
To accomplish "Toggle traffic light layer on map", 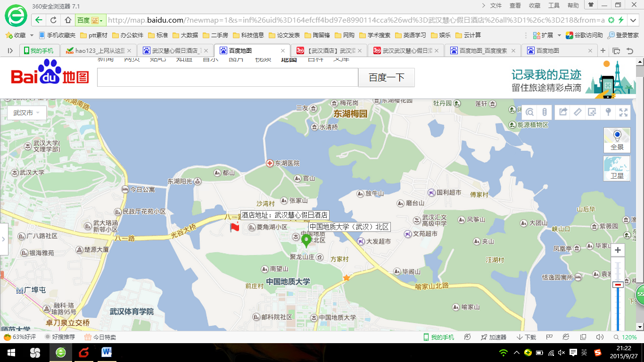I will pyautogui.click(x=544, y=112).
